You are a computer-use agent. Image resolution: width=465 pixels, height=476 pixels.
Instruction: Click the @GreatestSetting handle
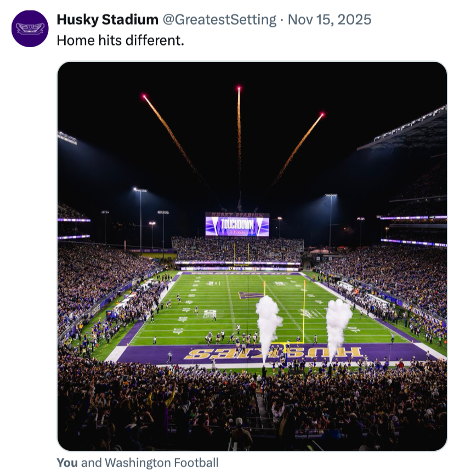click(x=219, y=20)
